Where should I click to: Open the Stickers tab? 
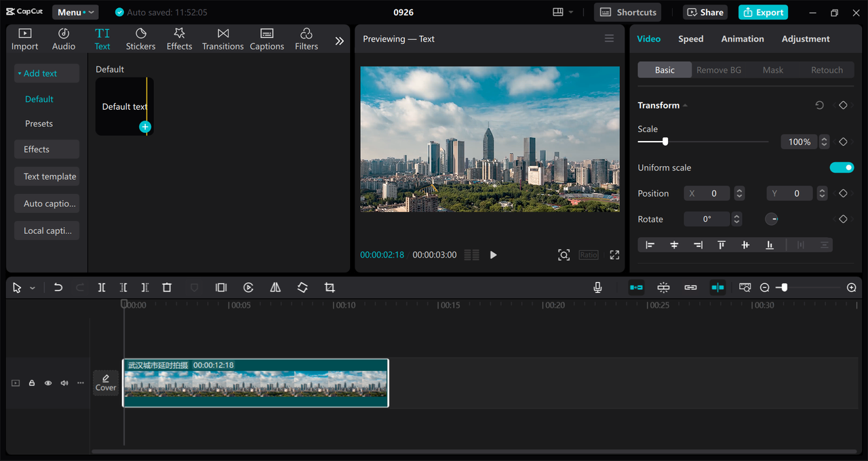(x=140, y=39)
